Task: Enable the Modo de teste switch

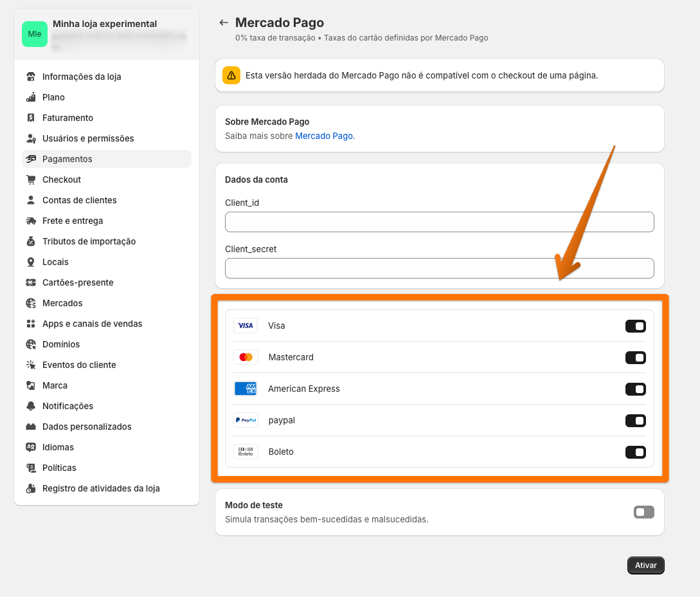Action: pyautogui.click(x=643, y=512)
